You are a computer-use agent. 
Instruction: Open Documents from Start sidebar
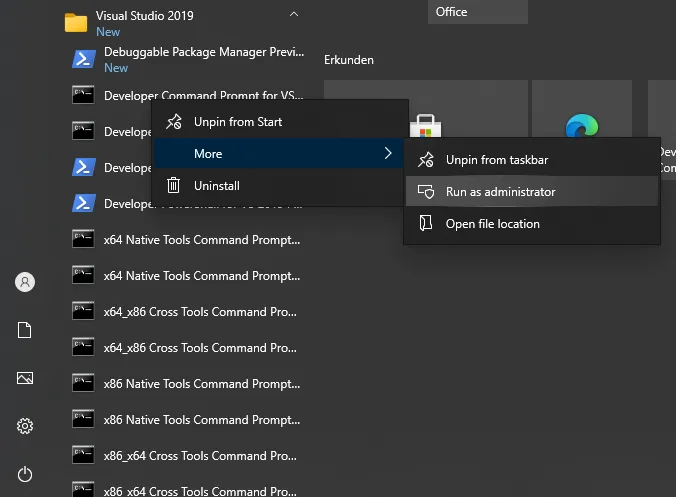(x=25, y=331)
